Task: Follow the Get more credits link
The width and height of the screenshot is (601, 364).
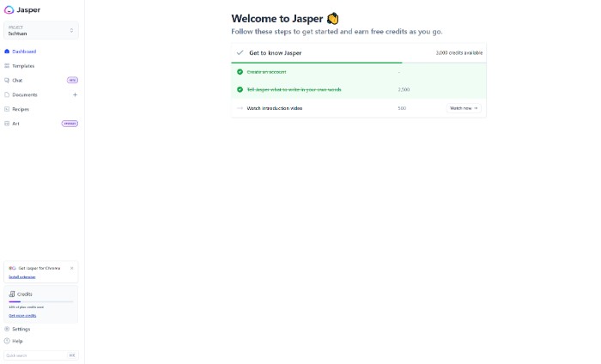Action: pyautogui.click(x=22, y=316)
